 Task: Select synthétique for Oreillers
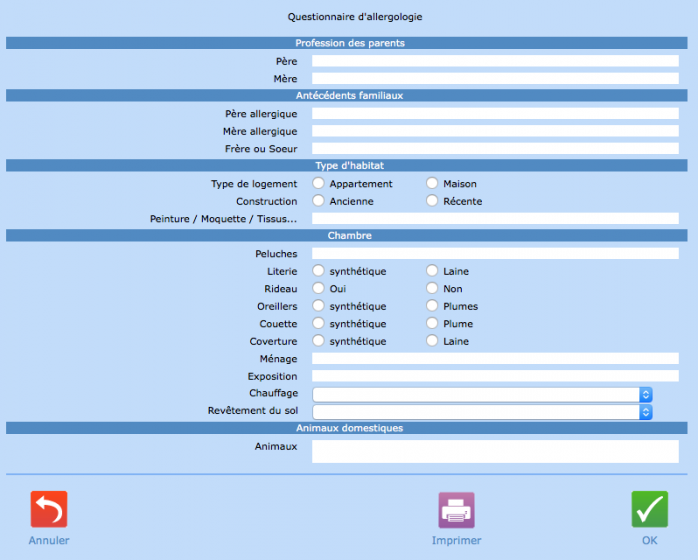click(x=318, y=305)
